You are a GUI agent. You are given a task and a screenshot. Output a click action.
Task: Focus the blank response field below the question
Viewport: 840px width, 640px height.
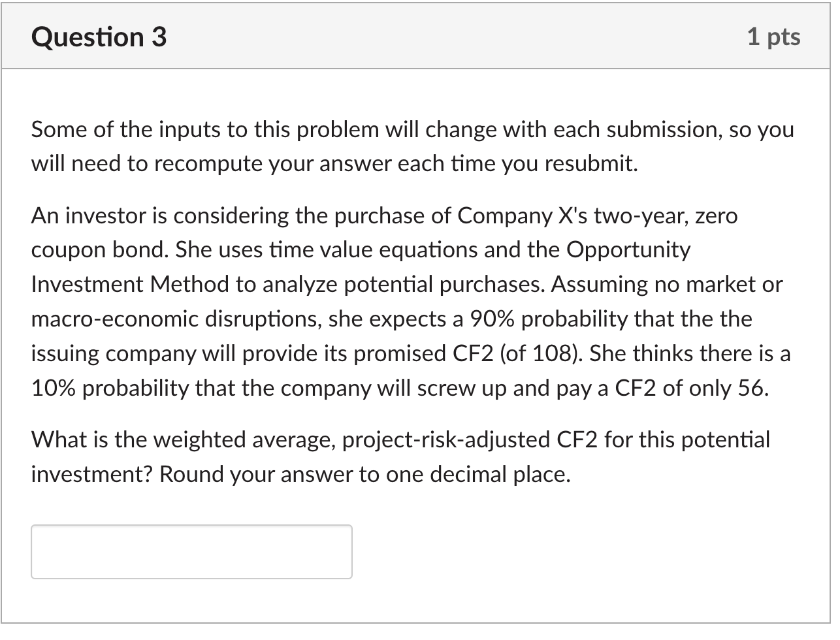point(191,552)
